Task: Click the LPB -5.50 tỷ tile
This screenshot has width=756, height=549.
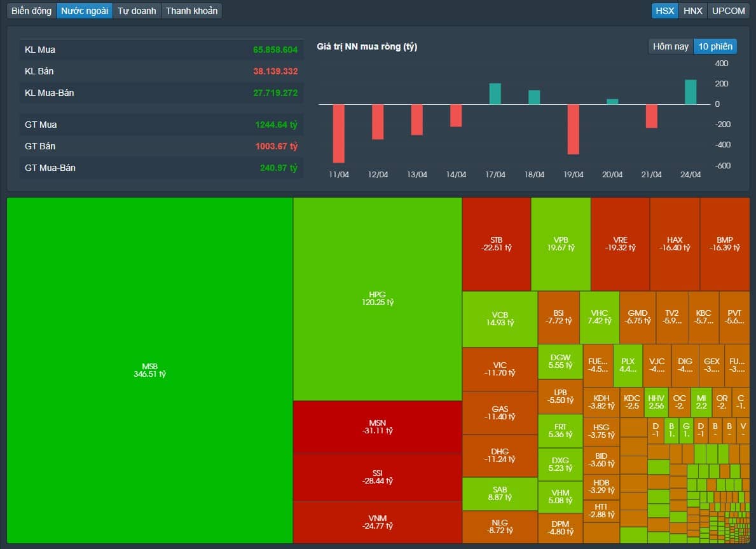Action: (x=560, y=396)
